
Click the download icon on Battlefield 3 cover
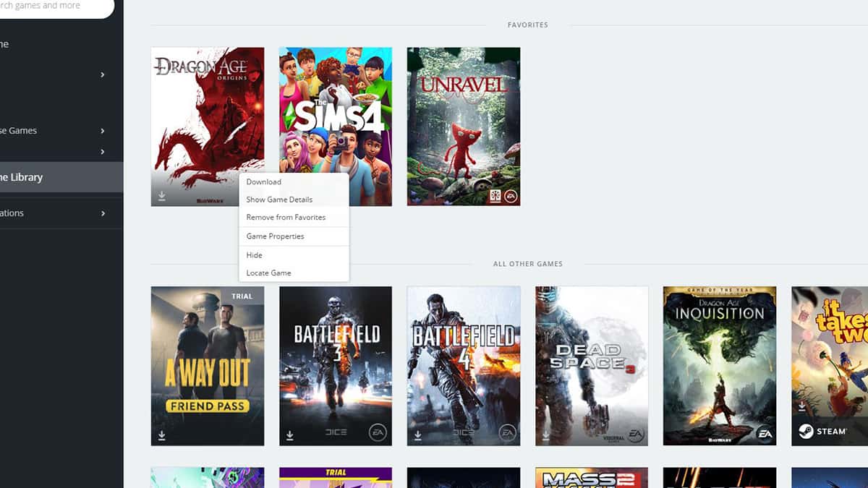tap(289, 435)
